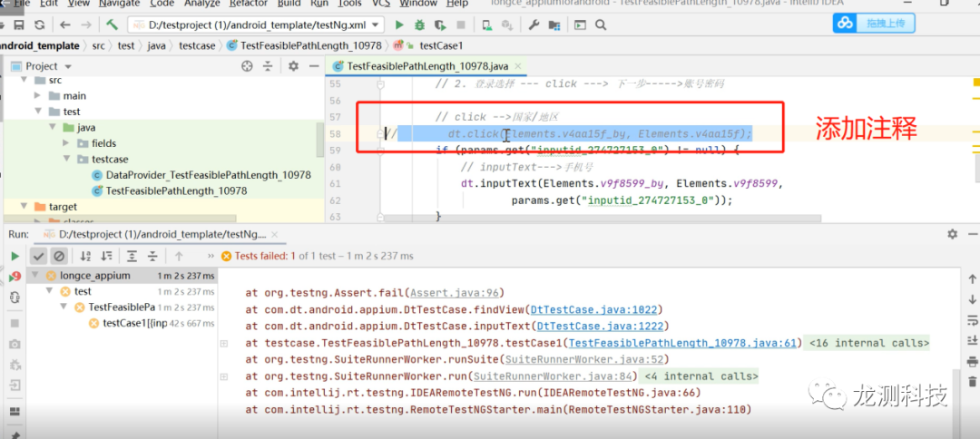Toggle auto-test icon in Run panel sidebar
Image resolution: width=980 pixels, height=439 pixels.
pyautogui.click(x=15, y=298)
